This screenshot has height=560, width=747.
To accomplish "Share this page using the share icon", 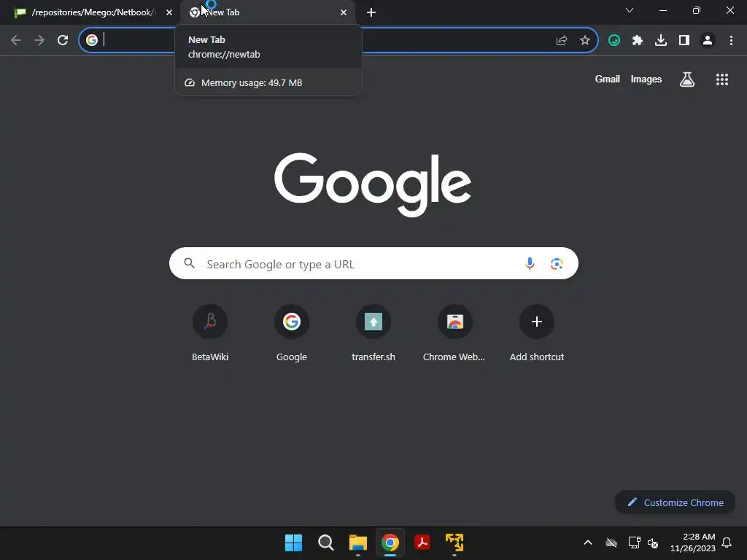I will pyautogui.click(x=562, y=41).
